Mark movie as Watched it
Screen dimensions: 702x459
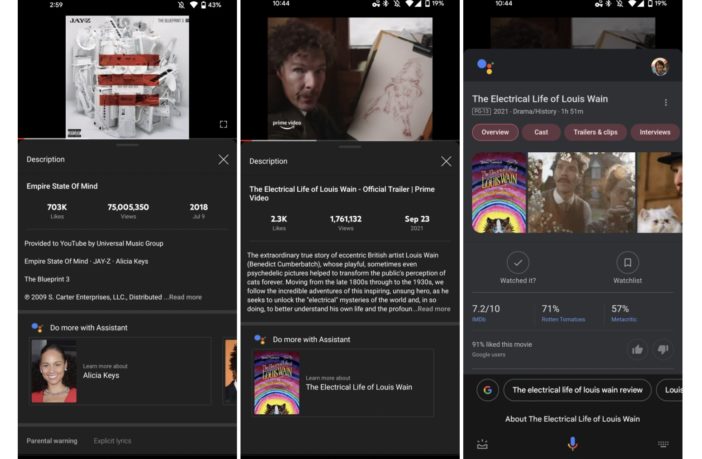point(517,263)
